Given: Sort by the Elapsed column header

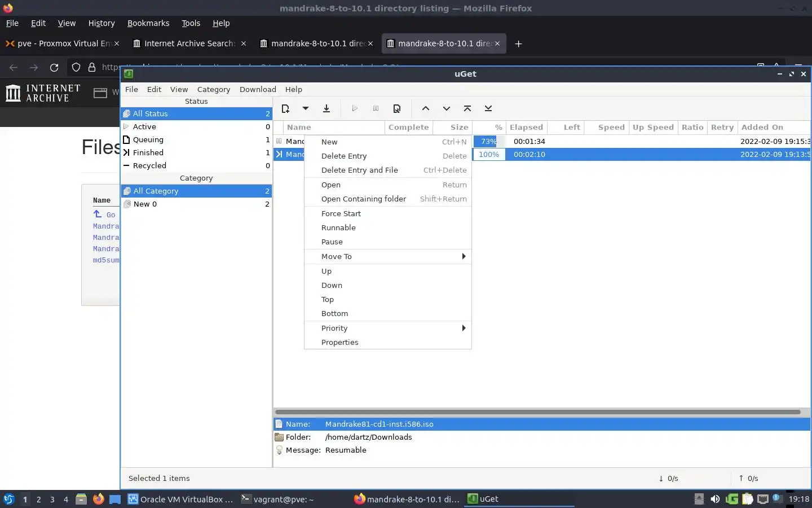Looking at the screenshot, I should pyautogui.click(x=526, y=127).
